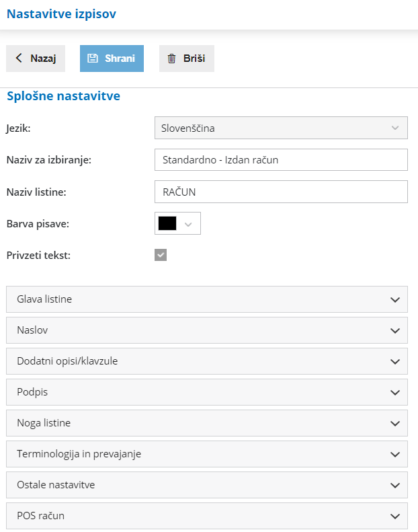418x532 pixels.
Task: Open the Jezik language dropdown
Action: (x=281, y=128)
